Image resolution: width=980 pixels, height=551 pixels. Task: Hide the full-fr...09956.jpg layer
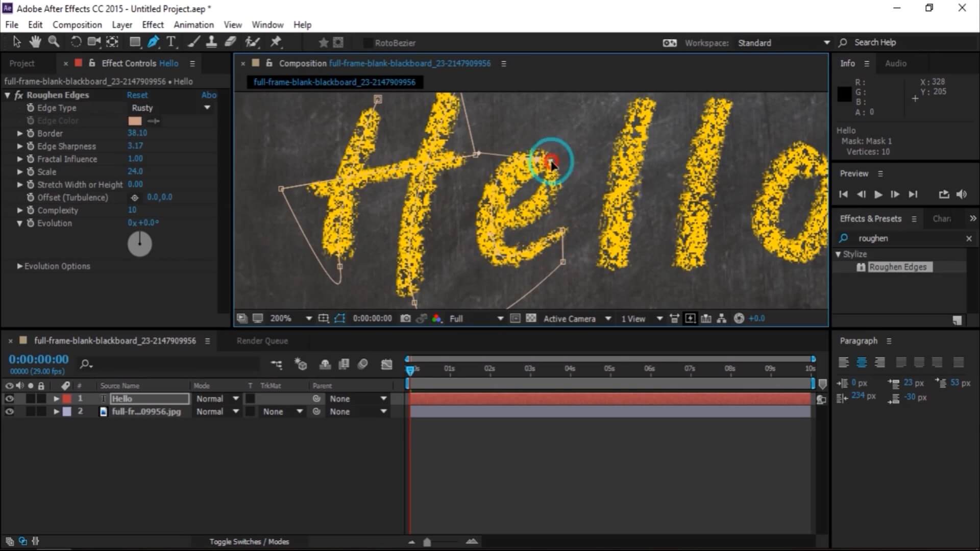tap(9, 412)
